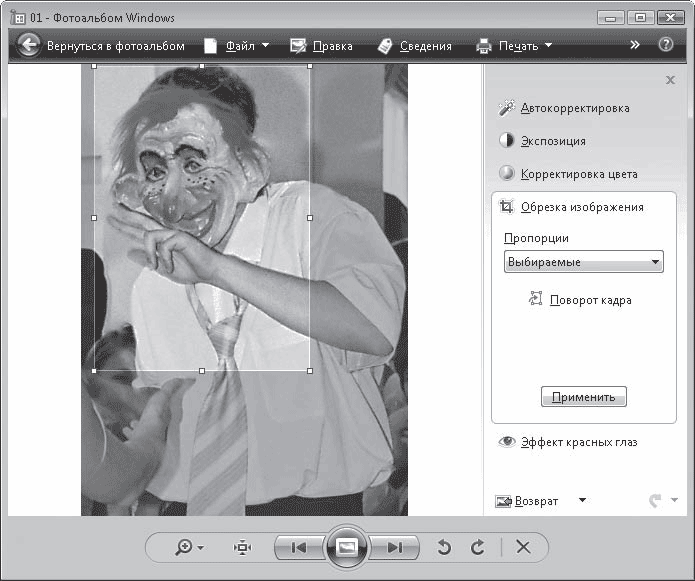695x581 pixels.
Task: Open the Пропорции combo box
Action: click(x=584, y=262)
